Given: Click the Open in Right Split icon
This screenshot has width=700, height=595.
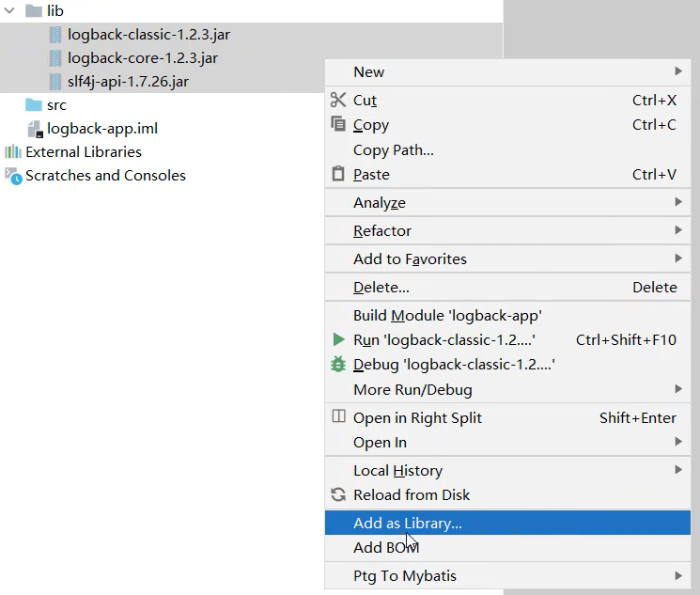Looking at the screenshot, I should tap(338, 416).
